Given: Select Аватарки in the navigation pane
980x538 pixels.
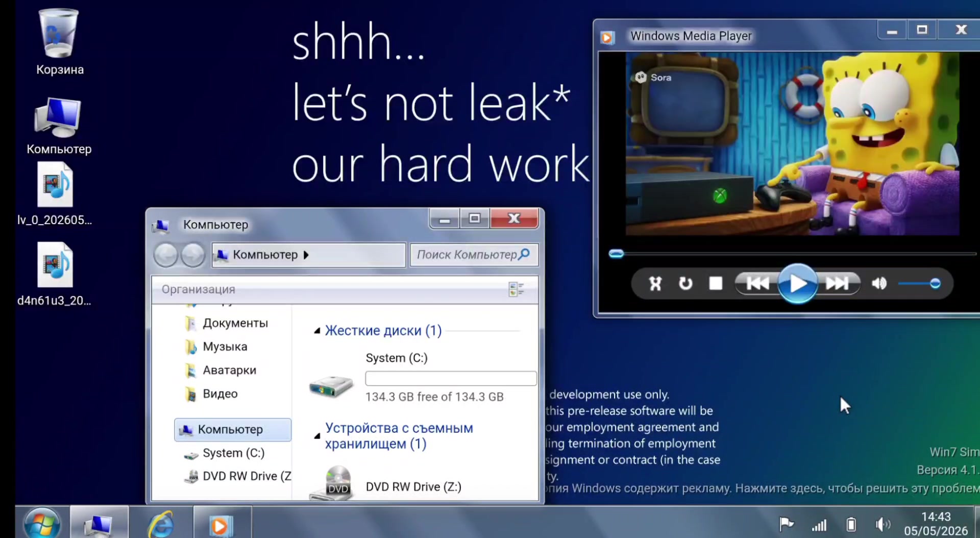Looking at the screenshot, I should [230, 370].
